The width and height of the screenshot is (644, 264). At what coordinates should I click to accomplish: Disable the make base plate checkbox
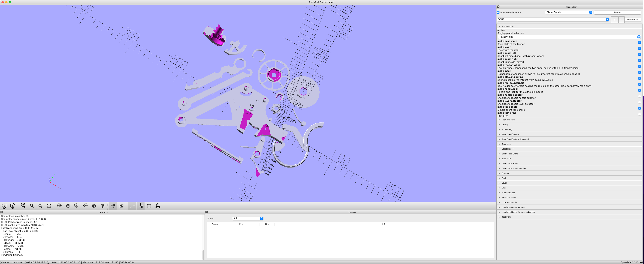tap(640, 42)
